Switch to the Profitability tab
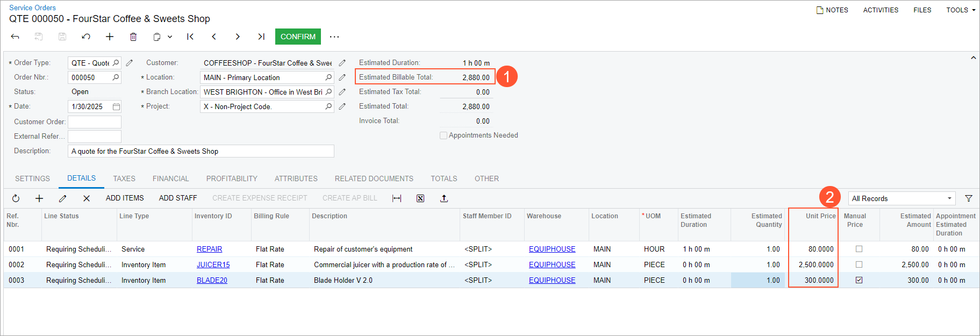The image size is (980, 336). (x=232, y=178)
